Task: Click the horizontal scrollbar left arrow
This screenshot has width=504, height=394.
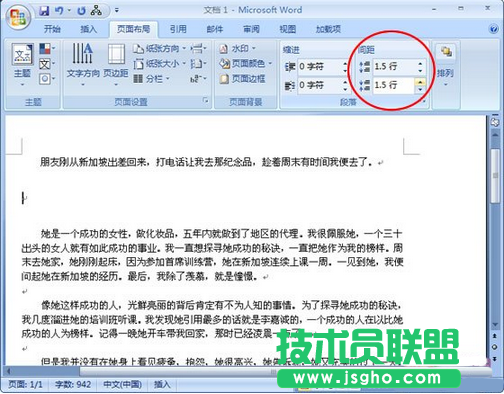Action: pos(9,371)
